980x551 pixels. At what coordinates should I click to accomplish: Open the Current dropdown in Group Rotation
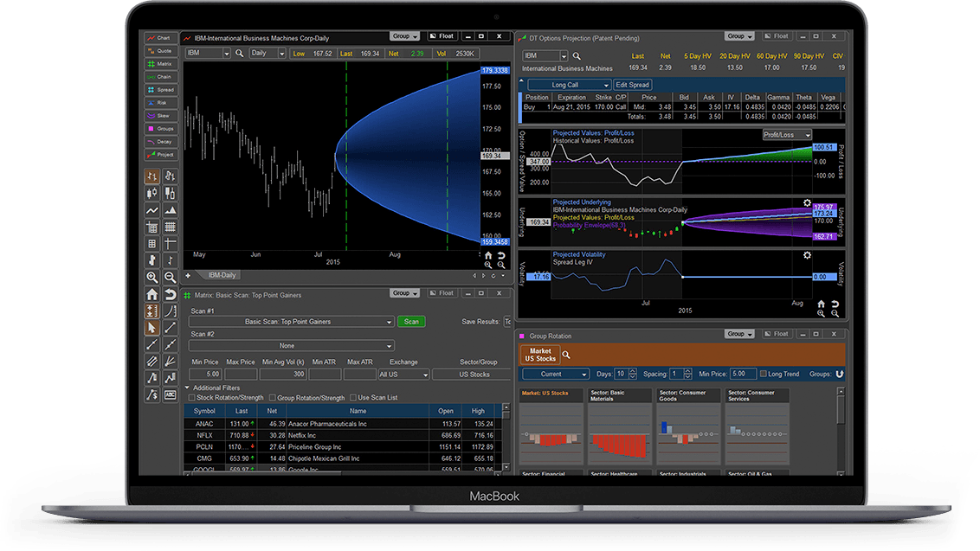[x=556, y=375]
